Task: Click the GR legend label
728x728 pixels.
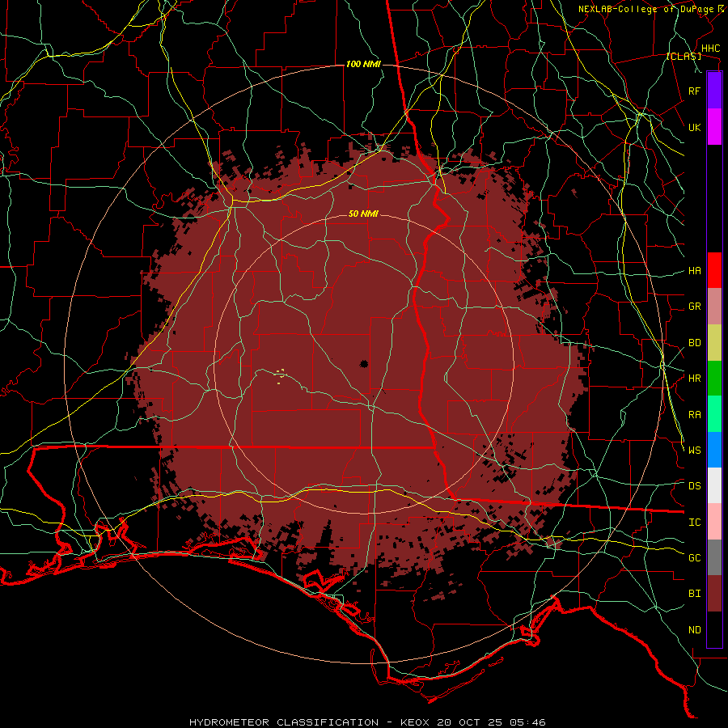Action: coord(695,307)
